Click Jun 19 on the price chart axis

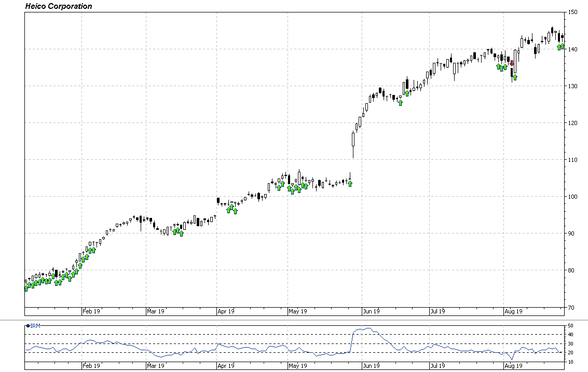pos(371,311)
